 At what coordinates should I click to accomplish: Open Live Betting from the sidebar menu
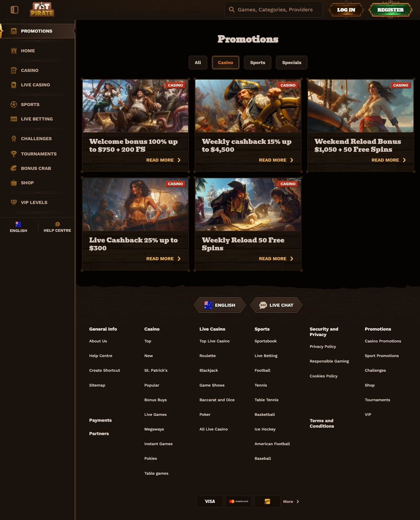[37, 119]
